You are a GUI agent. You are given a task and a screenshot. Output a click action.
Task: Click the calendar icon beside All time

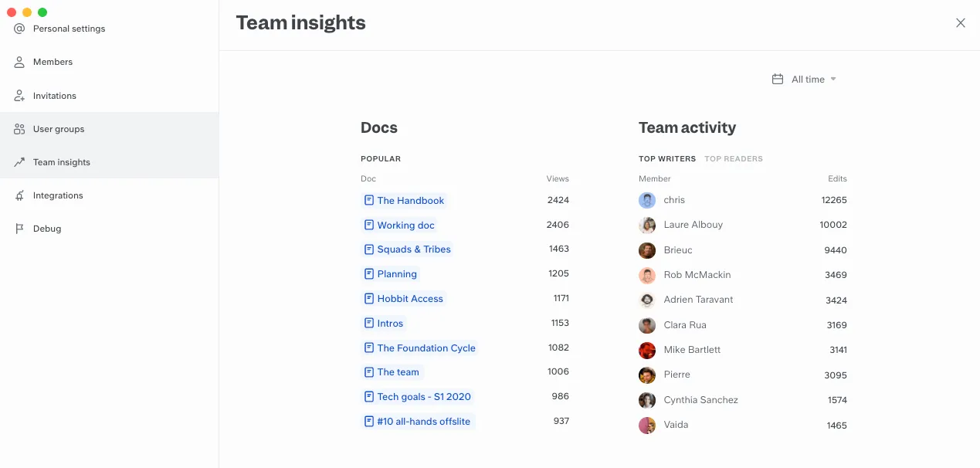point(778,79)
